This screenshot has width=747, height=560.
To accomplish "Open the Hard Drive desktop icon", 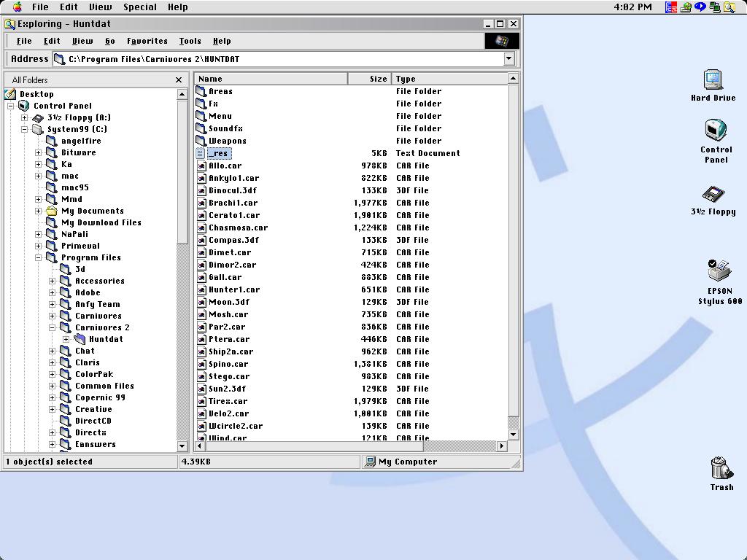I will click(x=713, y=80).
